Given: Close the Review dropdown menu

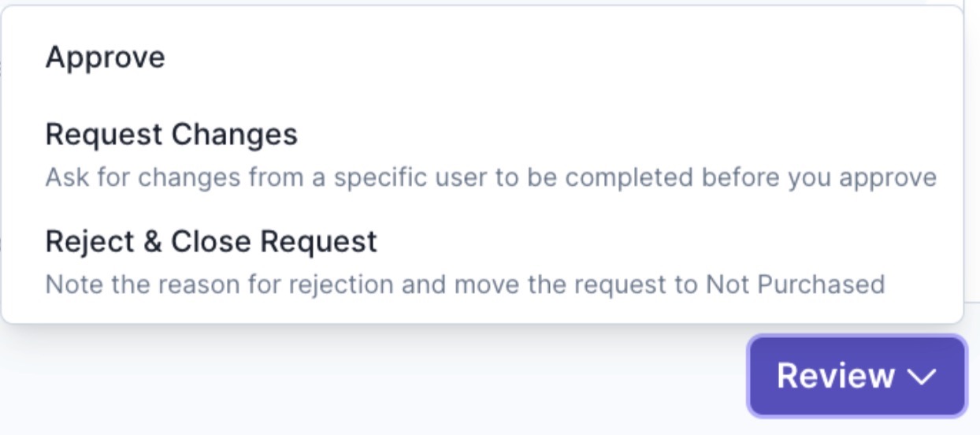Looking at the screenshot, I should pyautogui.click(x=856, y=376).
